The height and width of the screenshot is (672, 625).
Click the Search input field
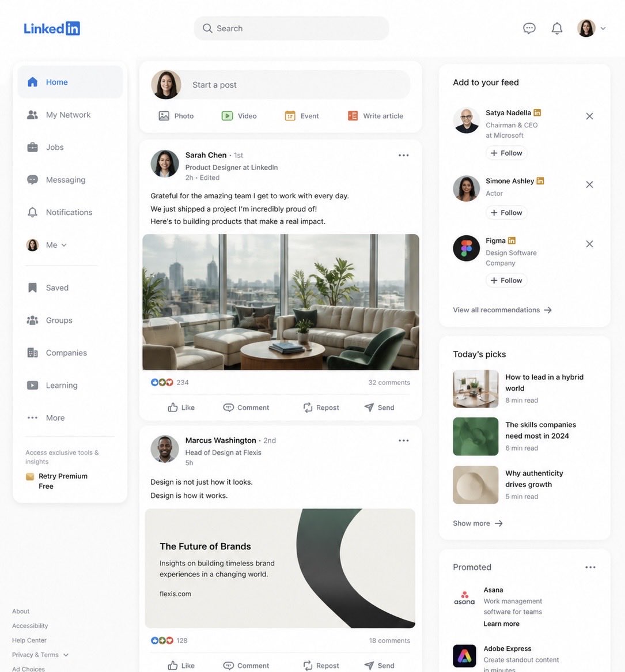point(291,28)
